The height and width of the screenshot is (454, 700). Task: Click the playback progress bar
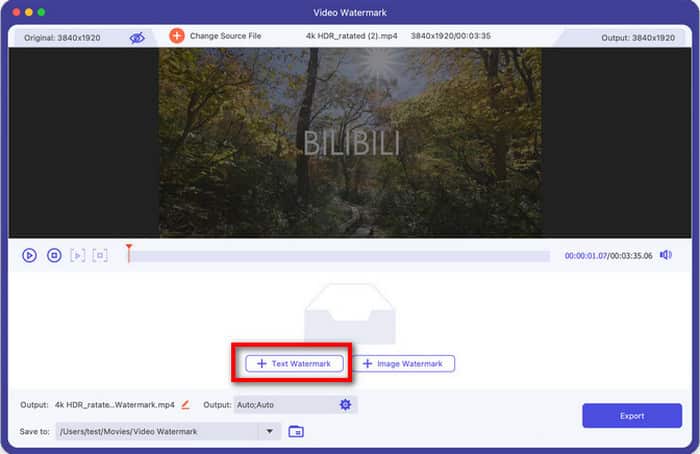(x=339, y=256)
